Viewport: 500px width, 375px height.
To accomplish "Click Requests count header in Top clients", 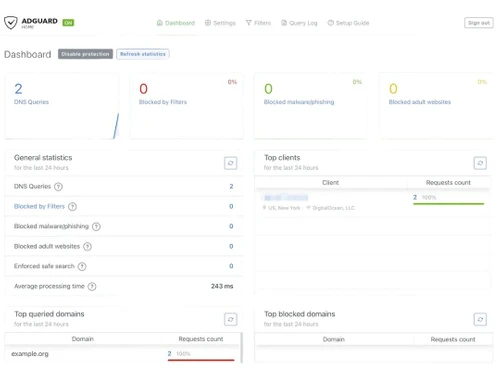I will (448, 183).
